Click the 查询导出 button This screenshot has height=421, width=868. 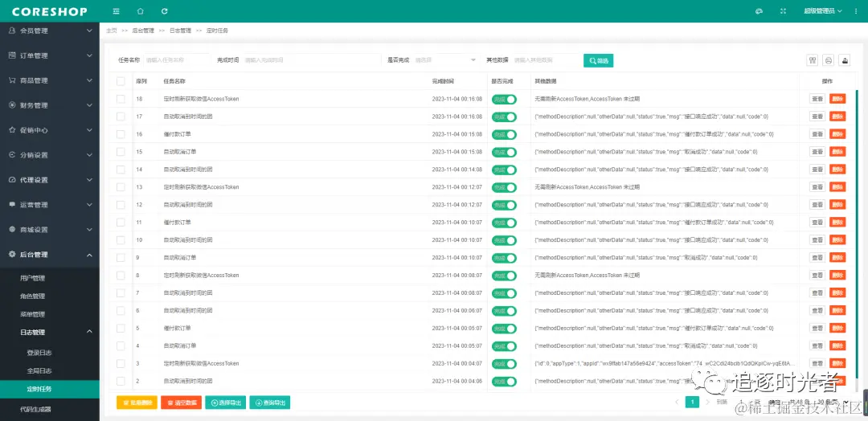[269, 403]
